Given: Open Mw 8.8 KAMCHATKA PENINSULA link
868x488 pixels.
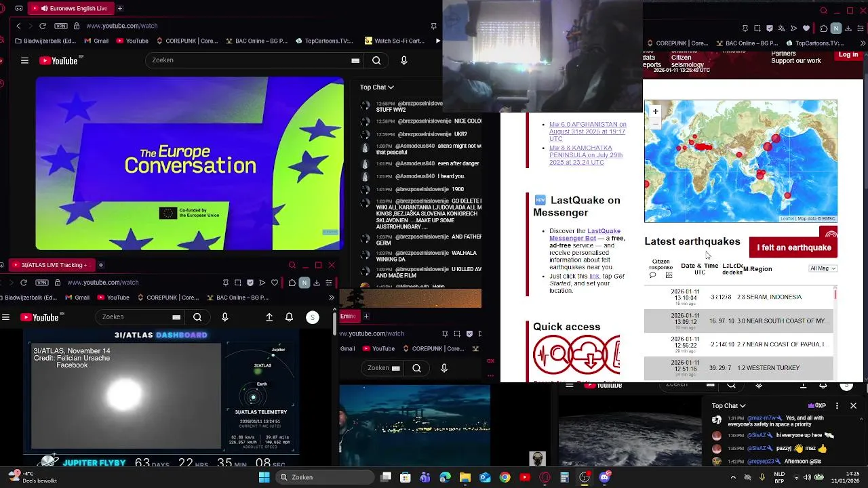Looking at the screenshot, I should pos(586,155).
